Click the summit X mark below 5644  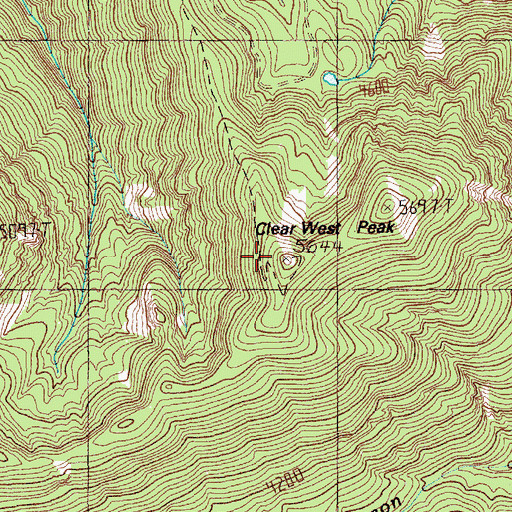click(286, 259)
